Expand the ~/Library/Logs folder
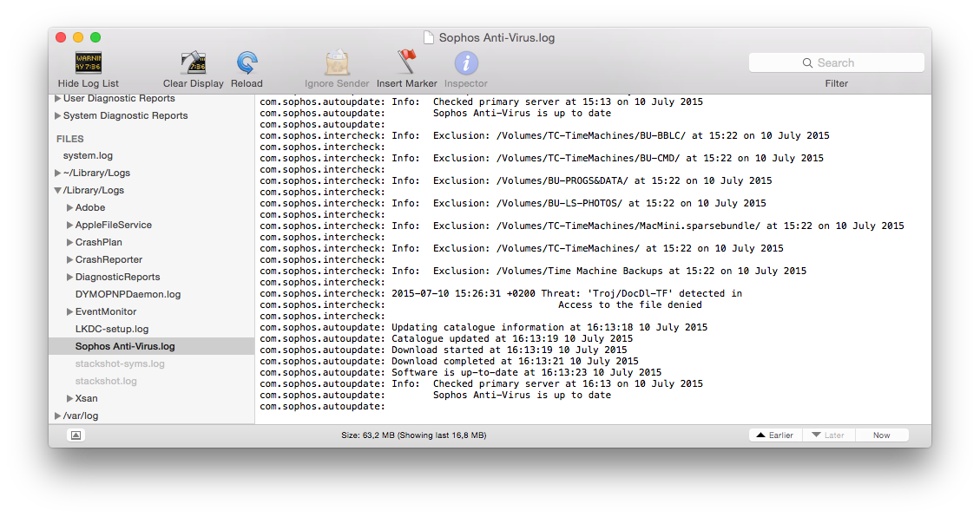 (x=57, y=173)
